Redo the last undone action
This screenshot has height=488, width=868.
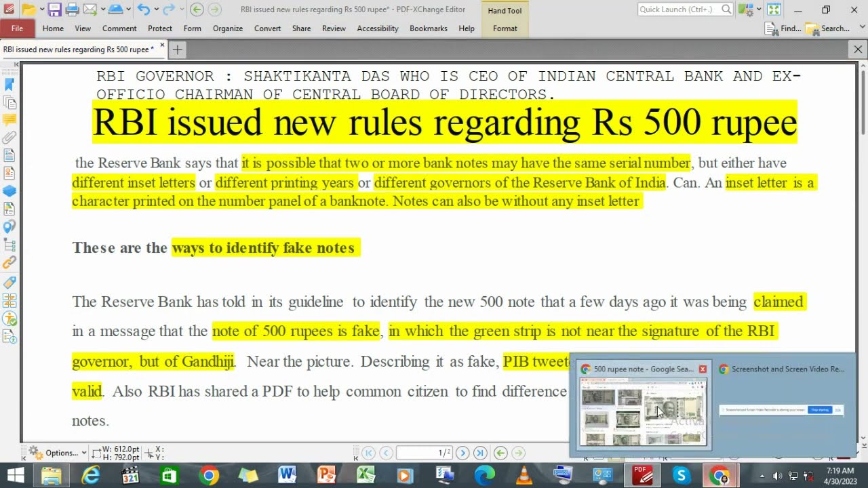point(168,9)
